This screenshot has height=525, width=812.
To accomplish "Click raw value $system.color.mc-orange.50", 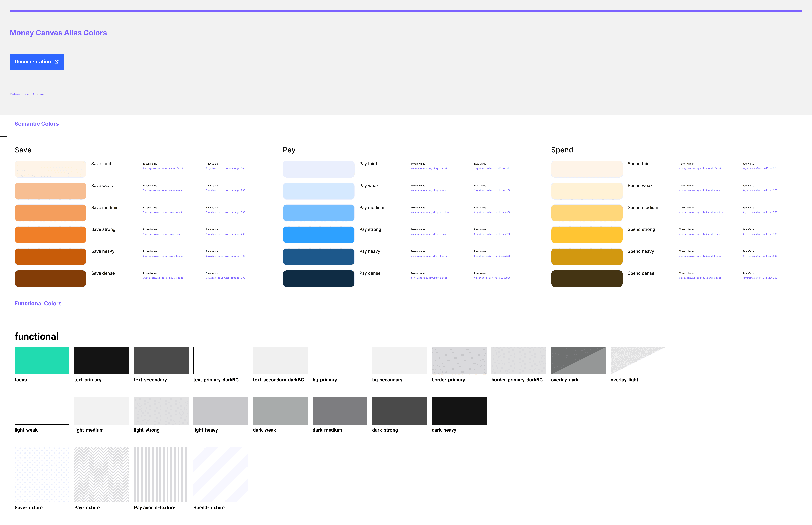I will coord(225,168).
